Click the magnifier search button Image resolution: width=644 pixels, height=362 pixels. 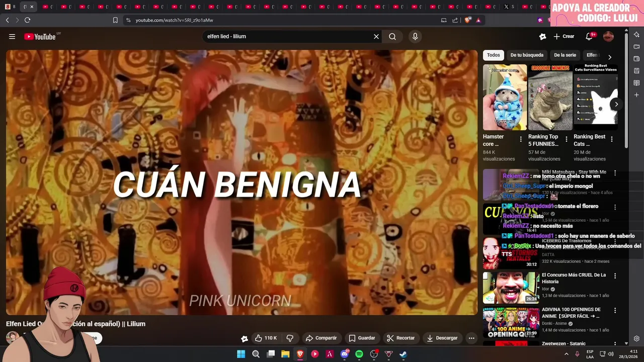pos(392,36)
